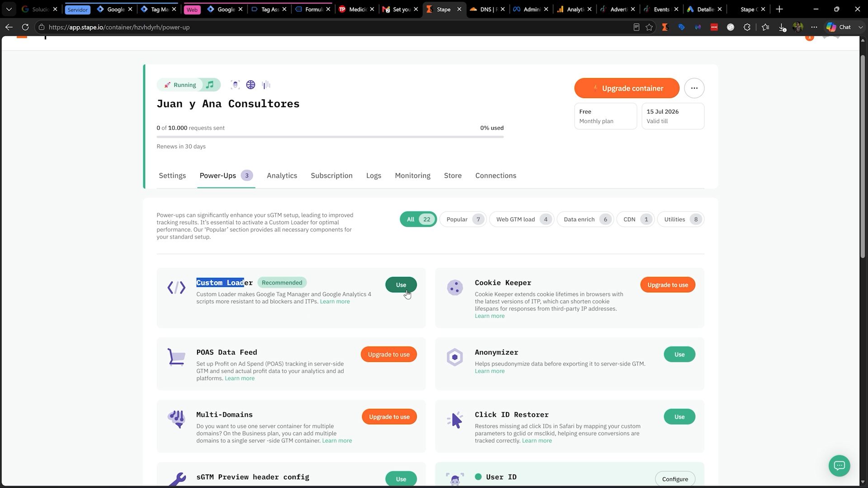
Task: Click the Cookie Keeper cookie icon
Action: (455, 287)
